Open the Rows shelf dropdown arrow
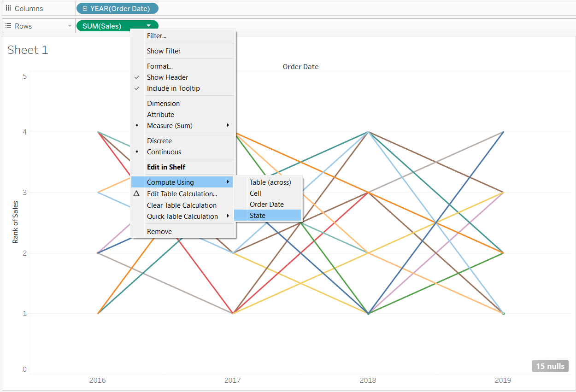The width and height of the screenshot is (576, 392). pos(70,26)
